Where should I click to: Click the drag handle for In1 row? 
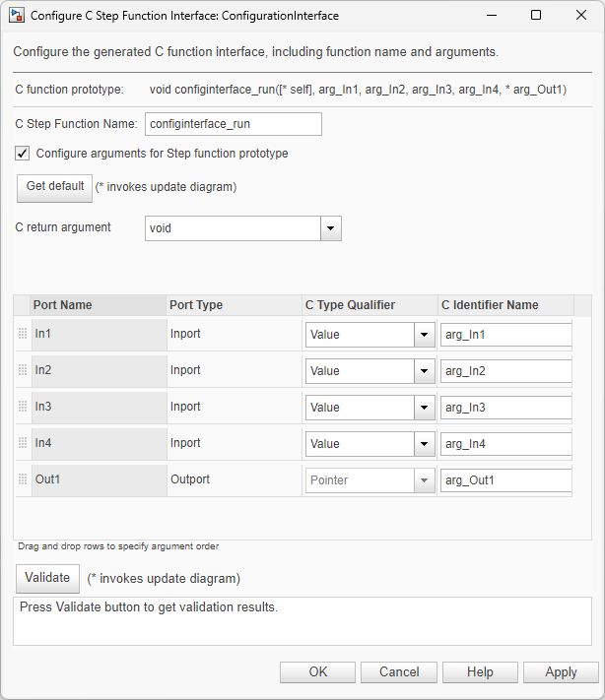pos(23,334)
